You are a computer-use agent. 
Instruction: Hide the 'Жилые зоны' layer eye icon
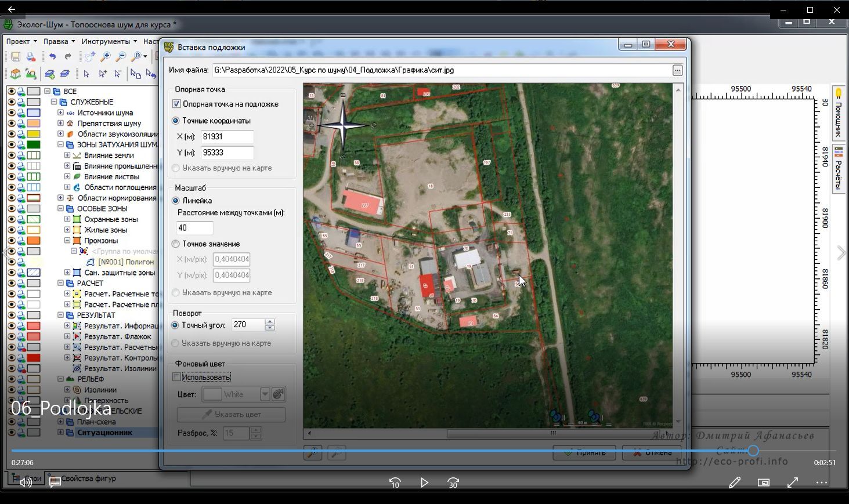coord(11,230)
